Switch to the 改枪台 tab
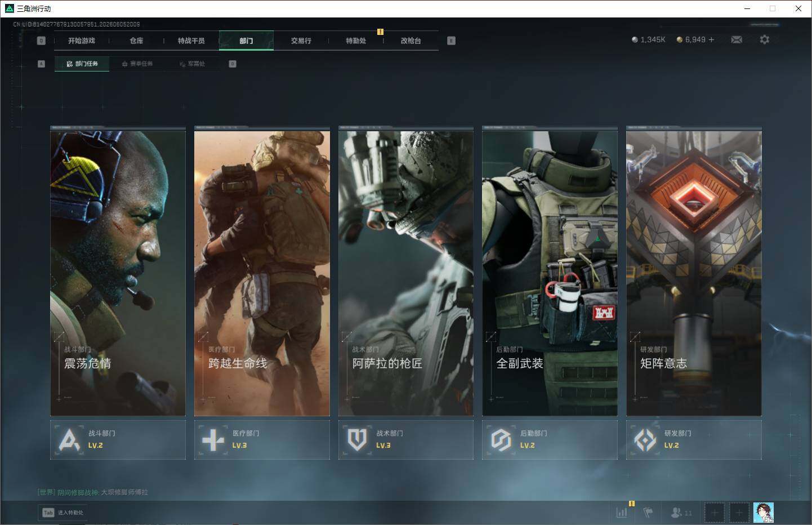 coord(411,41)
